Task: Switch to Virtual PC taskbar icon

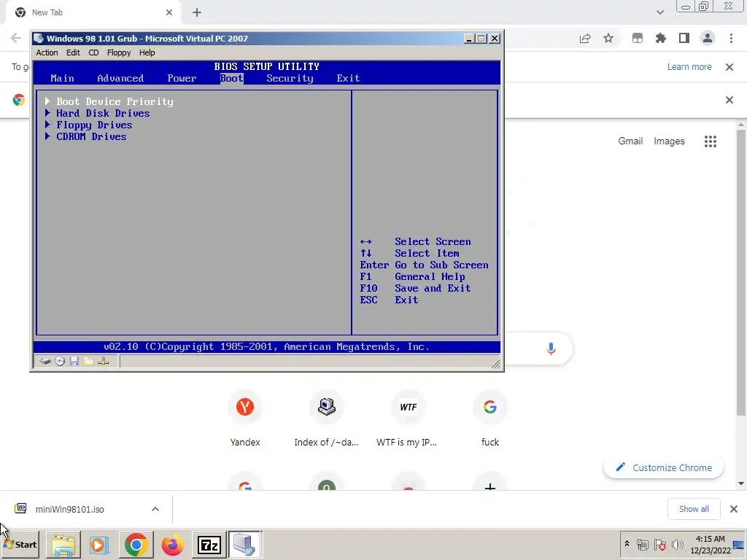Action: click(x=245, y=545)
